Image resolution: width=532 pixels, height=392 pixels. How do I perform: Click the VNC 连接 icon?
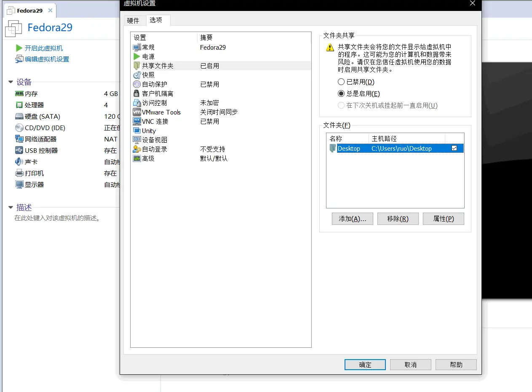(x=136, y=121)
